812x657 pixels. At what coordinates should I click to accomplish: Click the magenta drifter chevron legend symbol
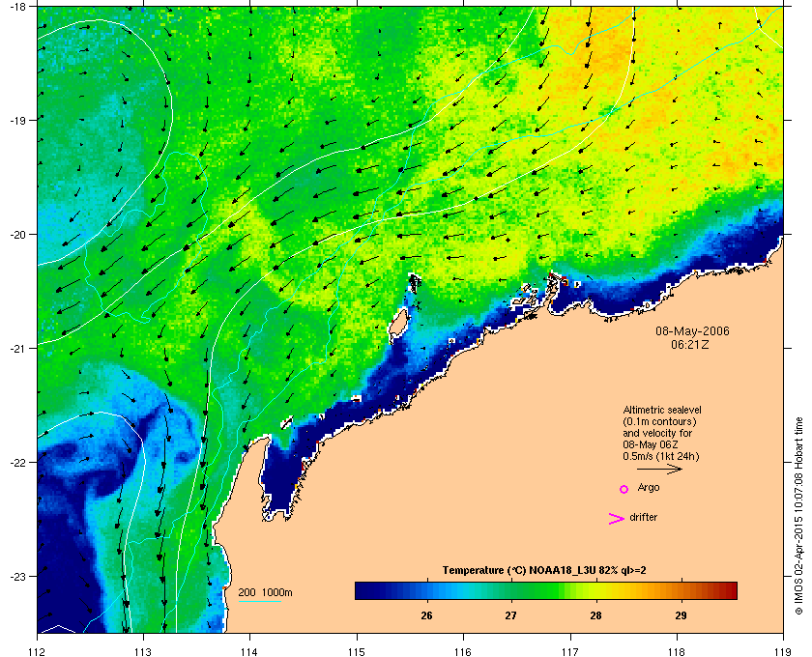coord(617,519)
